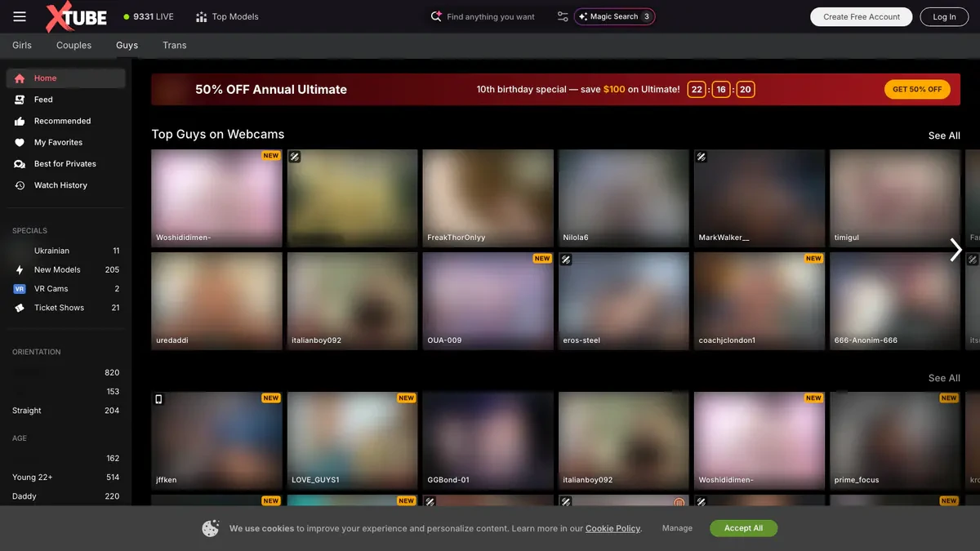Click the Ticket Shows ticket icon

[20, 308]
